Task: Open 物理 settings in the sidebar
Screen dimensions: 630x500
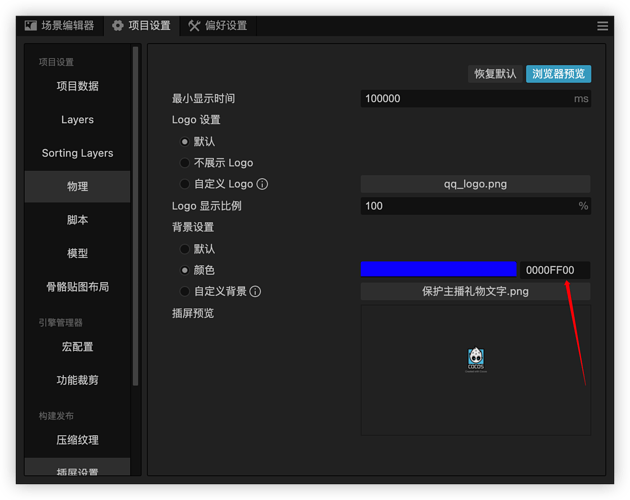Action: tap(78, 186)
